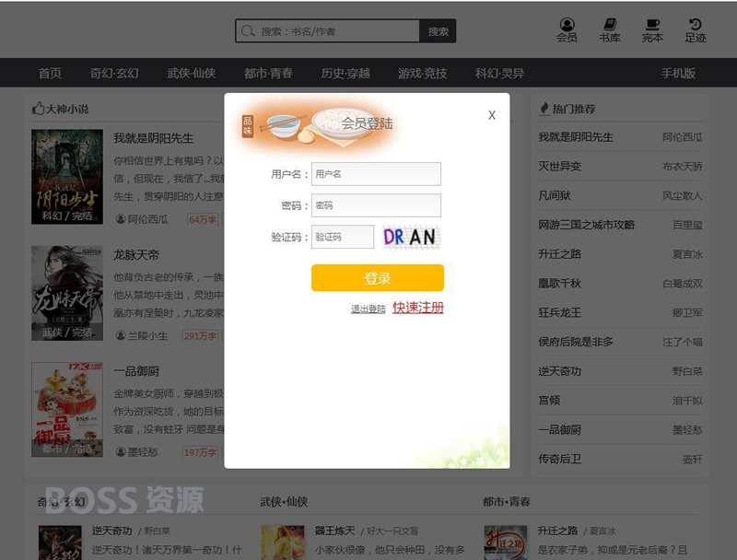Open 我就是阴阳先生 in 热门推荐 list

tap(575, 137)
